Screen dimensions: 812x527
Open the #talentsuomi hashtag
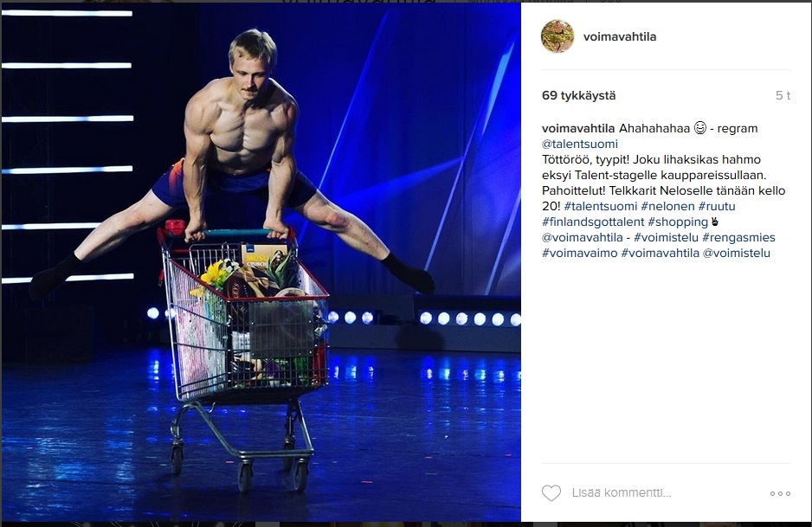coord(601,206)
